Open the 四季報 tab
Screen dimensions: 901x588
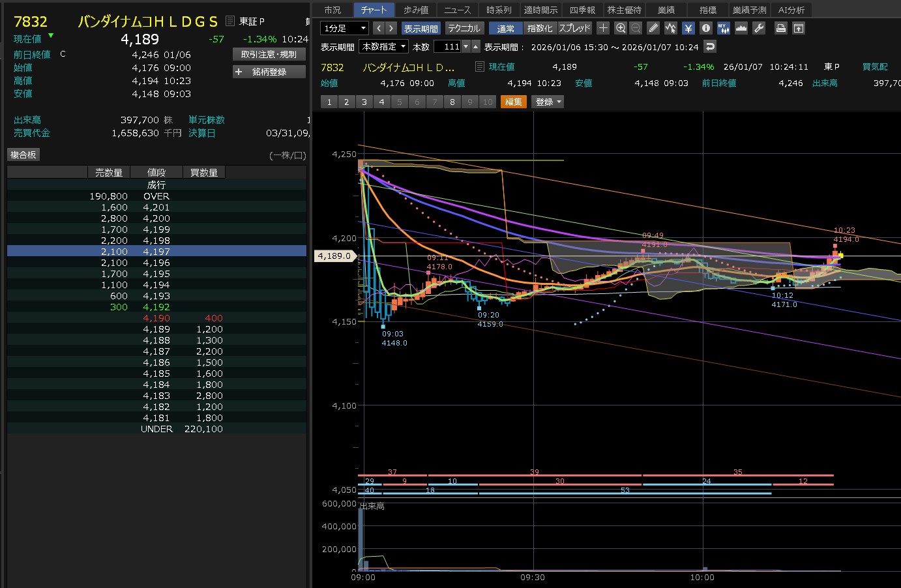pyautogui.click(x=582, y=10)
